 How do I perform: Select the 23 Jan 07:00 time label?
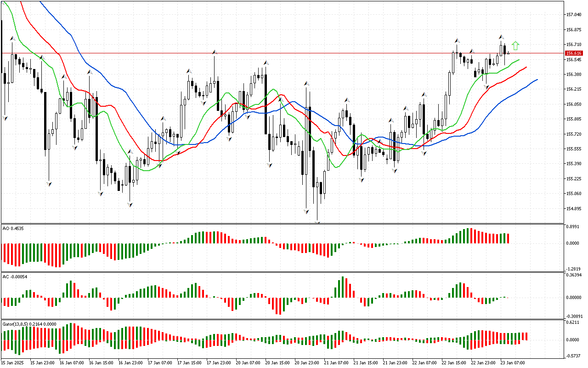[514, 362]
